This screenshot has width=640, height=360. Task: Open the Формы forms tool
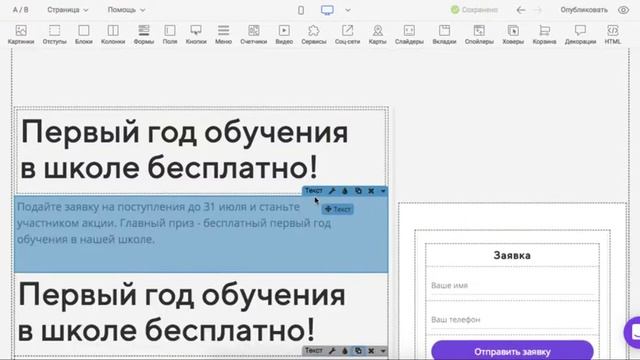[144, 35]
